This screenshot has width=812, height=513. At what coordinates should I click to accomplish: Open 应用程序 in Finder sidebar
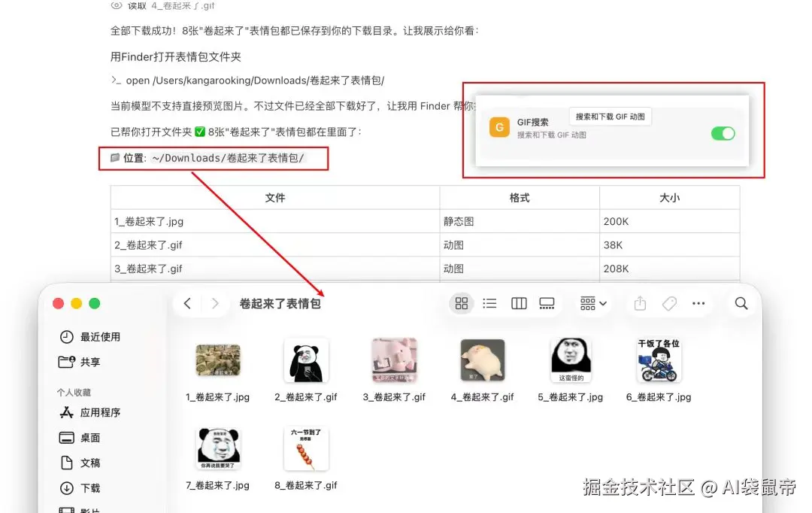90,412
